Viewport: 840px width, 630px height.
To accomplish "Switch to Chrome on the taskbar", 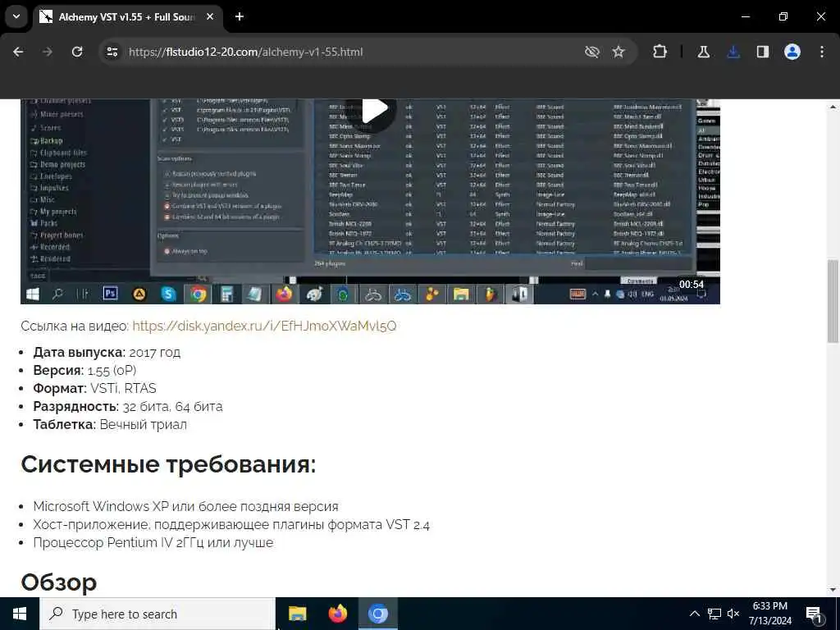I will [377, 614].
